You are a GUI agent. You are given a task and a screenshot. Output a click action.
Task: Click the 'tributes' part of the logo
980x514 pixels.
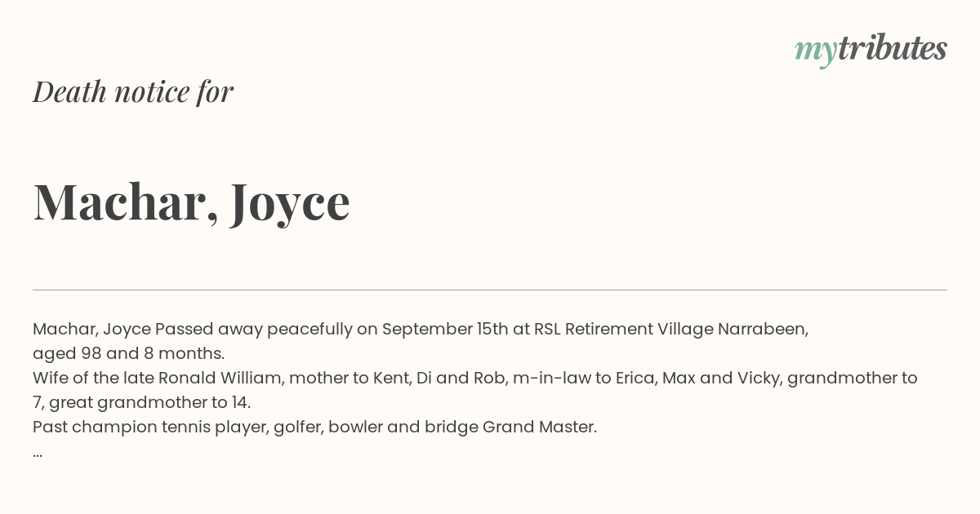coord(893,48)
